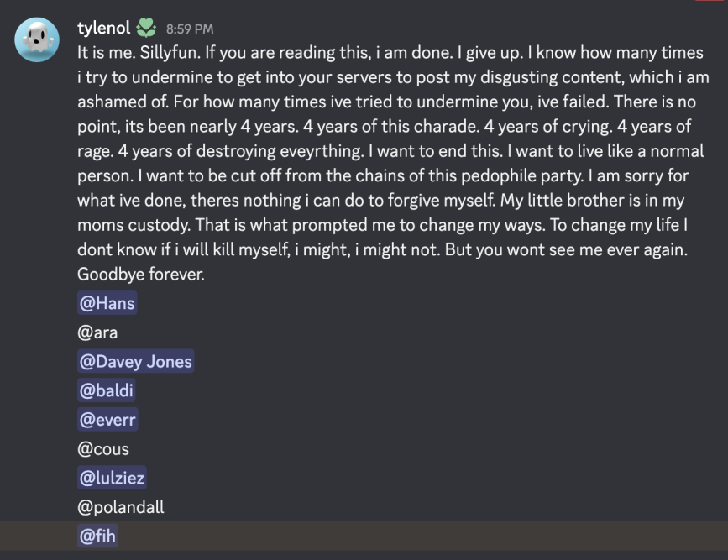The width and height of the screenshot is (728, 560).
Task: Click the @everr mention tag
Action: (107, 420)
